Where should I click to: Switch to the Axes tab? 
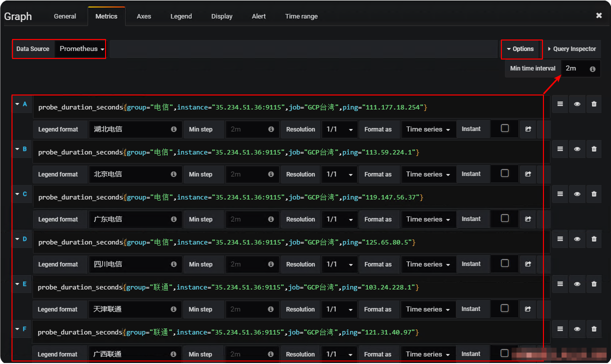coord(144,16)
